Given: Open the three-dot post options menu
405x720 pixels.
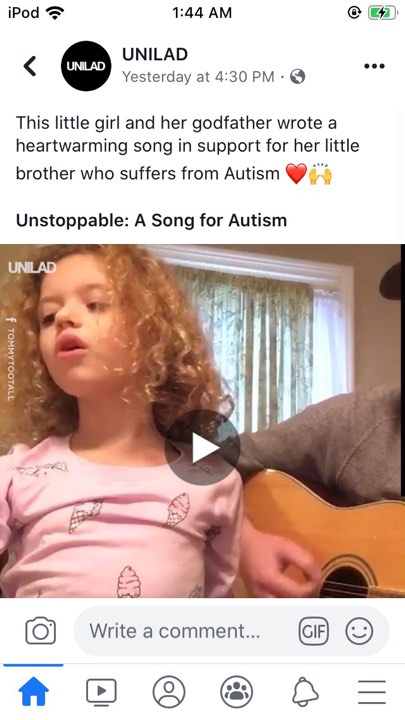Looking at the screenshot, I should pyautogui.click(x=374, y=66).
